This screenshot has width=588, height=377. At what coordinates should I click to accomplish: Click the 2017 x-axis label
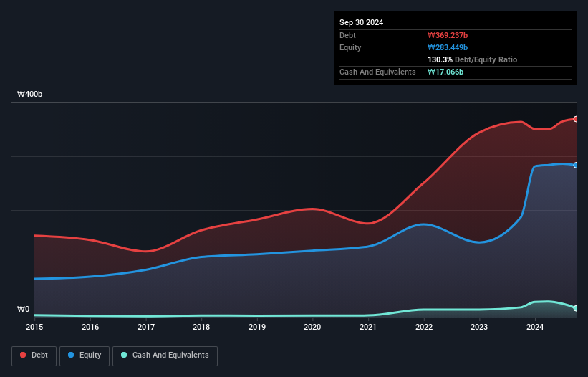point(146,327)
